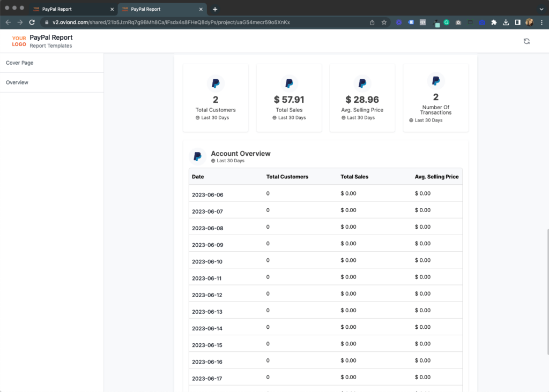This screenshot has height=392, width=549.
Task: Click the green-cornered screen capture extension
Action: (x=470, y=22)
